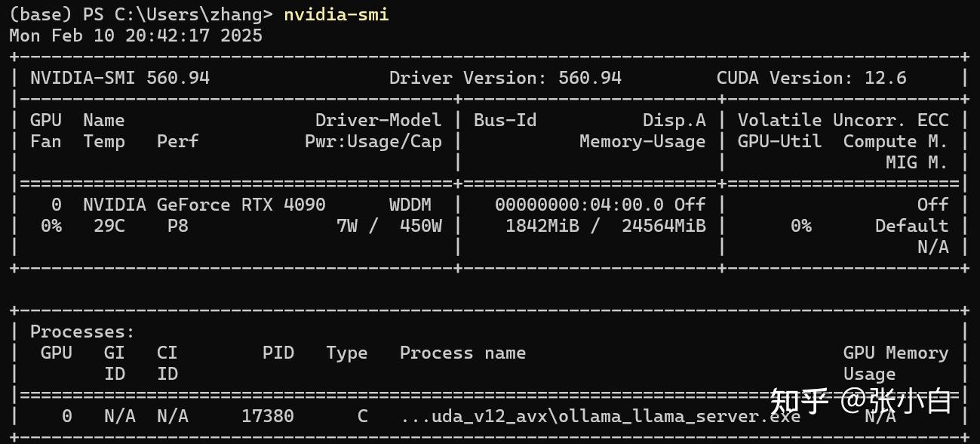Screen dimensions: 980x444
Task: Click the GPU Memory column header
Action: point(896,353)
